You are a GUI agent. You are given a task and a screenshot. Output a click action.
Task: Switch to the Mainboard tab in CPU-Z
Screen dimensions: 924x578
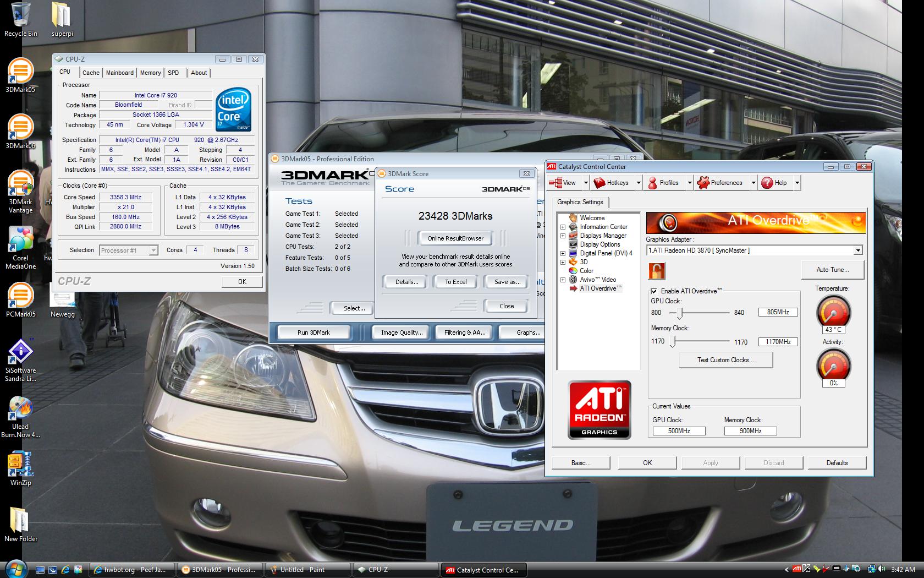(x=119, y=73)
